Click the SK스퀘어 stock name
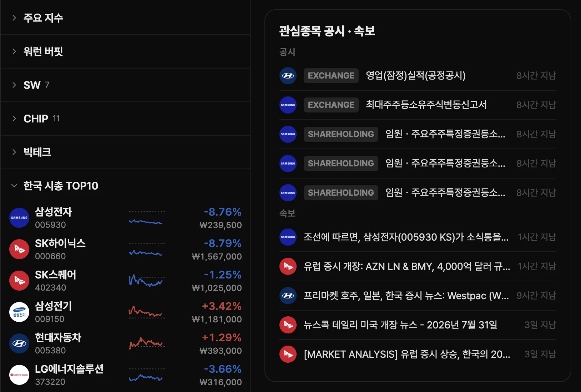Screen dimensions: 581x392 [56, 275]
